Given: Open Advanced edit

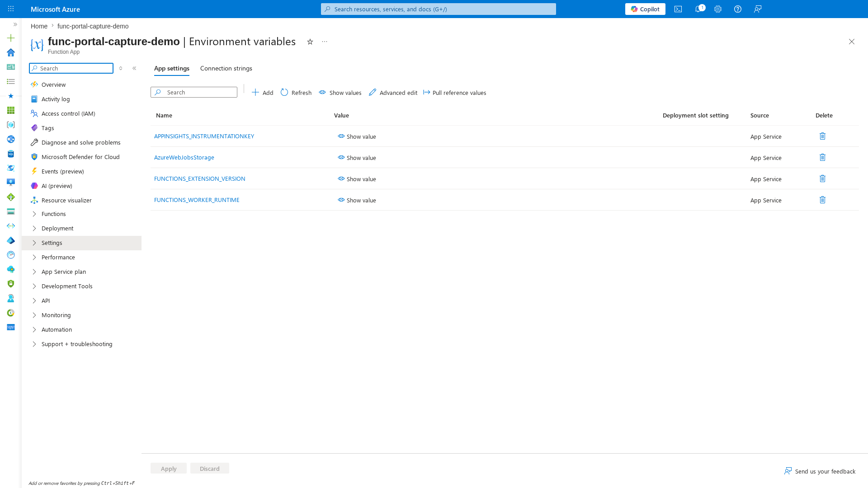Looking at the screenshot, I should [393, 93].
